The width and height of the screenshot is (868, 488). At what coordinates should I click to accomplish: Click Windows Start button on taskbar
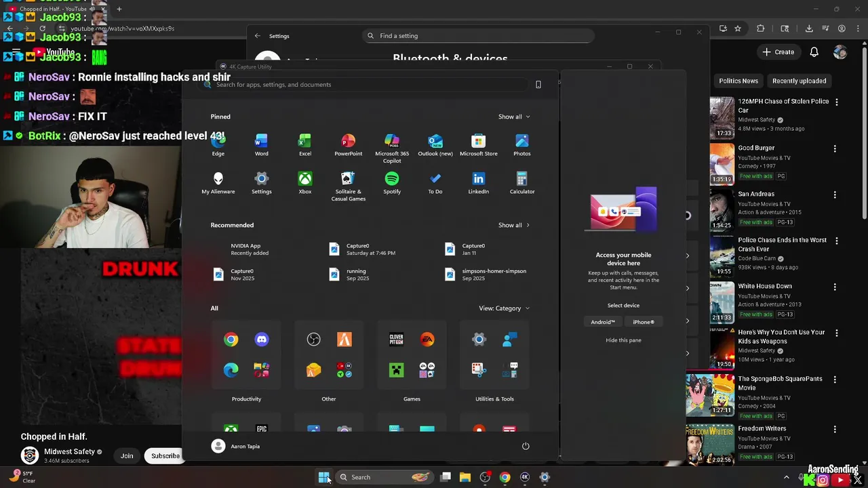point(323,477)
